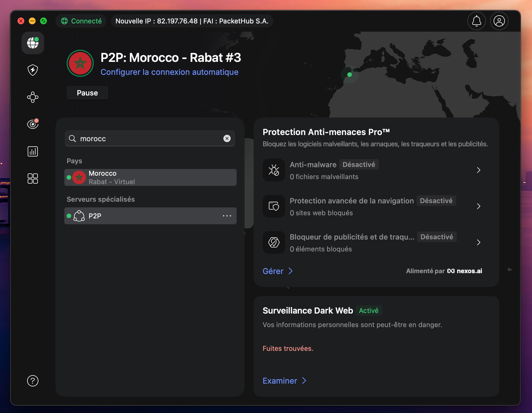Select Morocco Rabat - Virtuel server
Screen dimensions: 532x413
(x=150, y=177)
